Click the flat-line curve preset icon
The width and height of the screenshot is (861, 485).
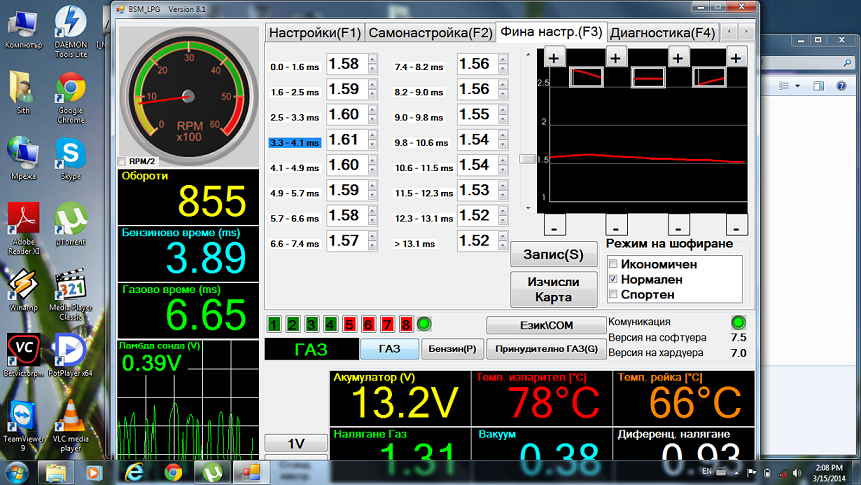[648, 77]
